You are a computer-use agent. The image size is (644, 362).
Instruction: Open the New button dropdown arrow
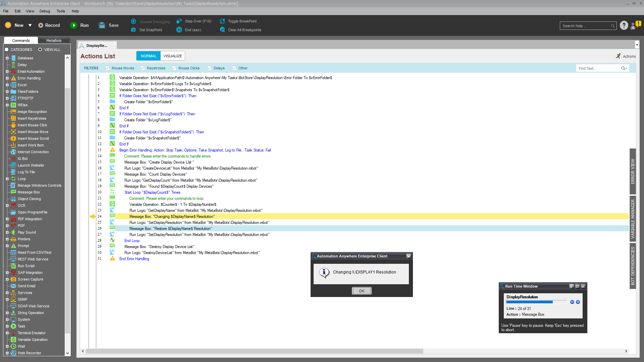point(30,25)
